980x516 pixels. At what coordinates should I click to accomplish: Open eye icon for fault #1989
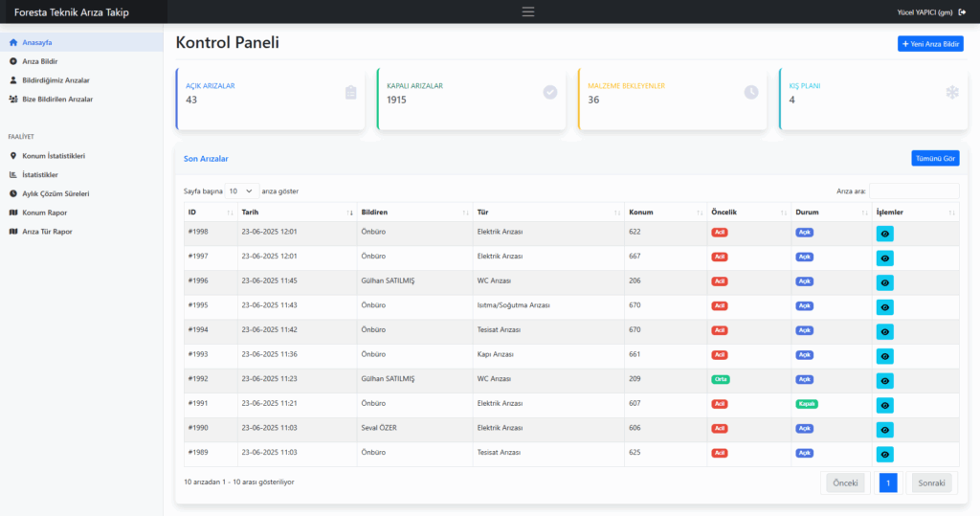[x=884, y=454]
